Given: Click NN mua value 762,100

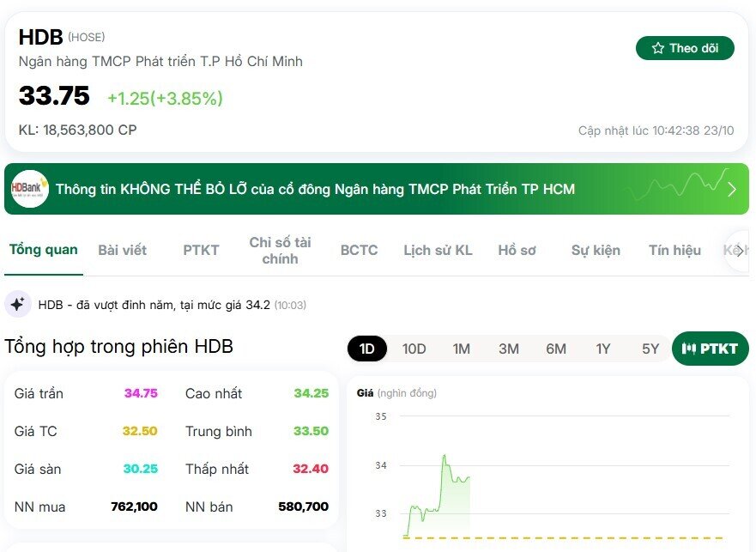Looking at the screenshot, I should click(134, 507).
